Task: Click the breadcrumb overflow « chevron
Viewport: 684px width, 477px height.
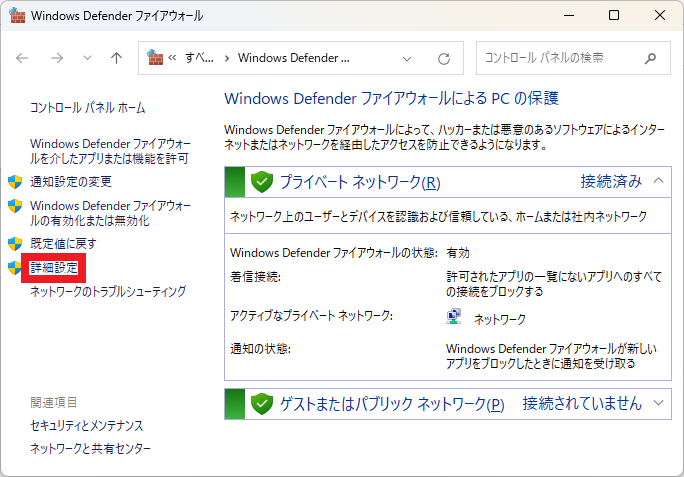Action: 172,58
